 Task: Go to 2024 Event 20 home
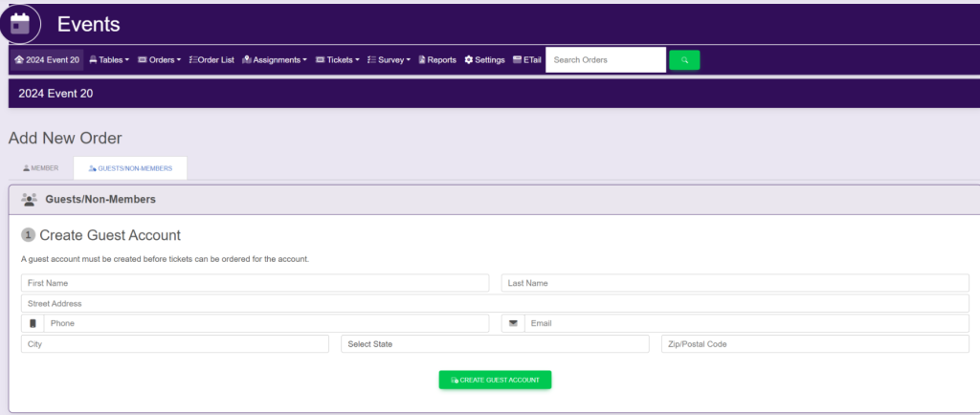tap(47, 60)
